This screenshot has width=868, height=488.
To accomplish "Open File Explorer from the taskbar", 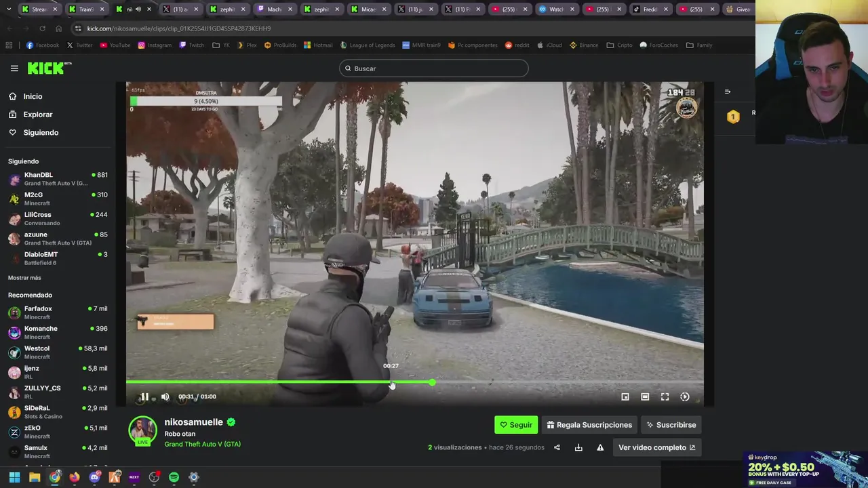I will click(35, 477).
